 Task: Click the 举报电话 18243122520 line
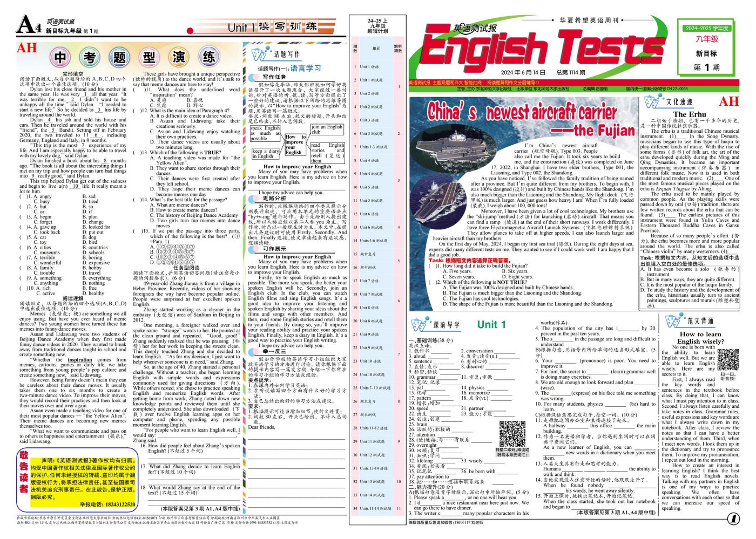pos(107,504)
